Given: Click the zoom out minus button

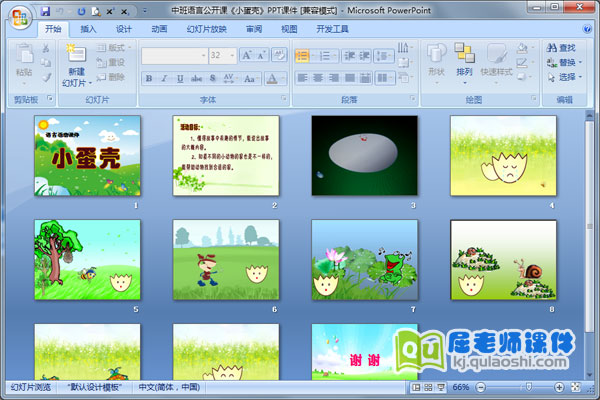Looking at the screenshot, I should click(481, 387).
